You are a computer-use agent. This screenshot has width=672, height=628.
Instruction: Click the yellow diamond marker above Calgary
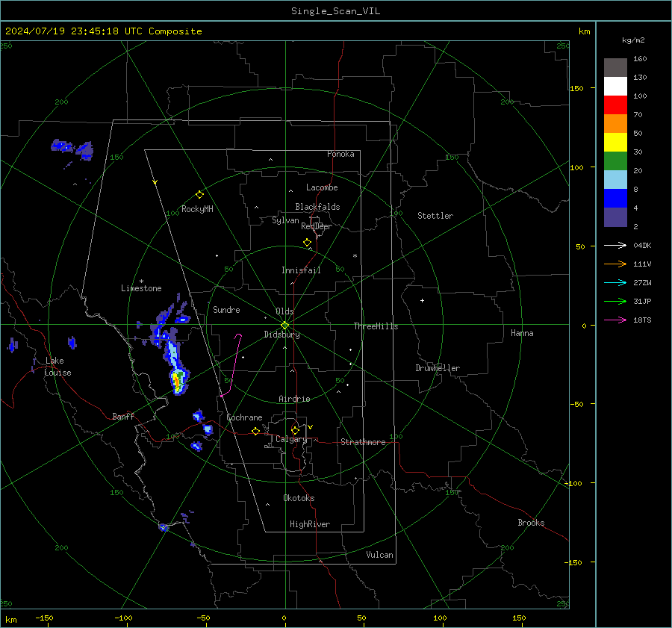pos(295,430)
